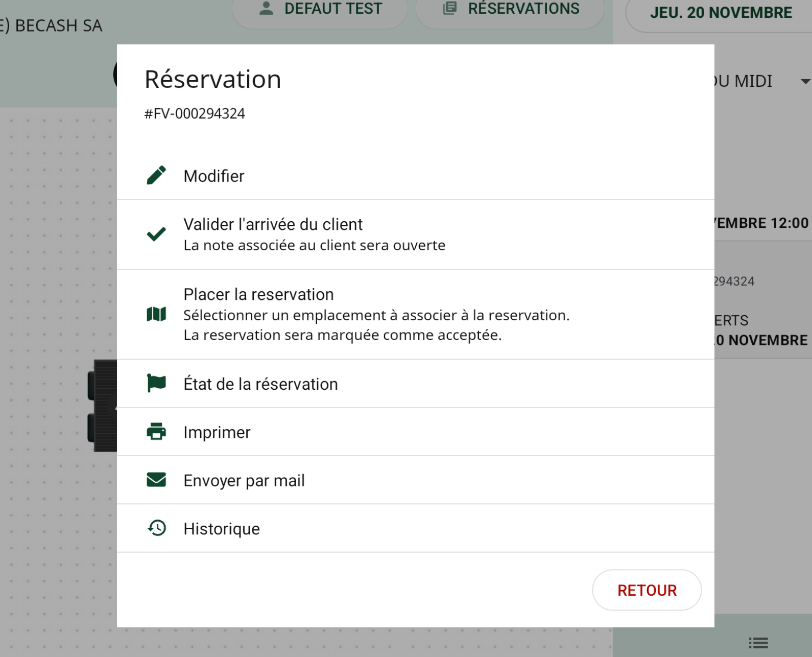812x657 pixels.
Task: Click the list icon at bottom right
Action: tap(758, 643)
